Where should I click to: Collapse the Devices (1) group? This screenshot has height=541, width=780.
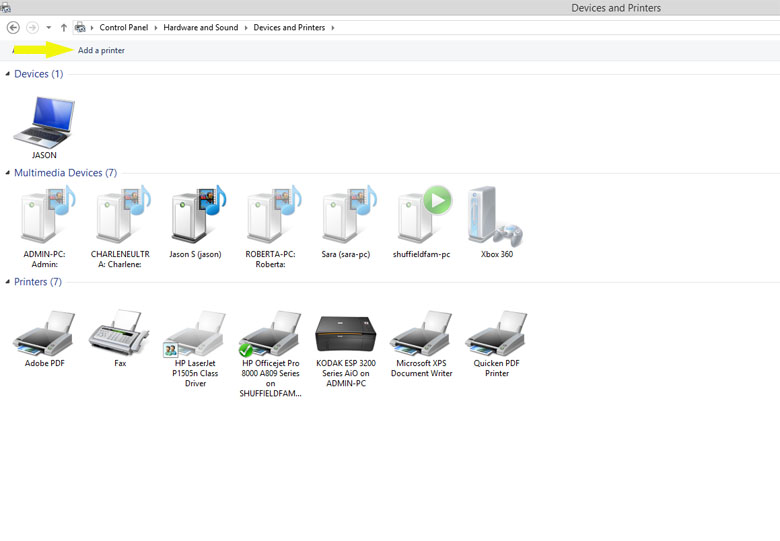[8, 74]
